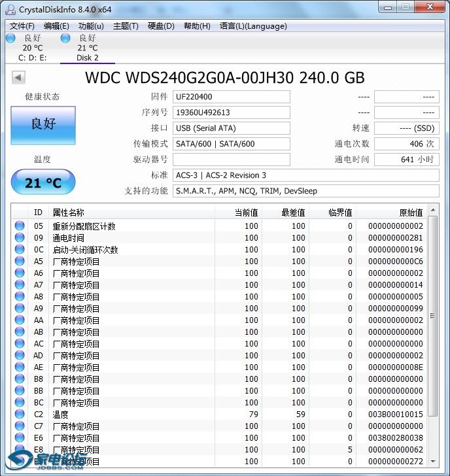Click blue status orb for attribute C2

(x=20, y=414)
